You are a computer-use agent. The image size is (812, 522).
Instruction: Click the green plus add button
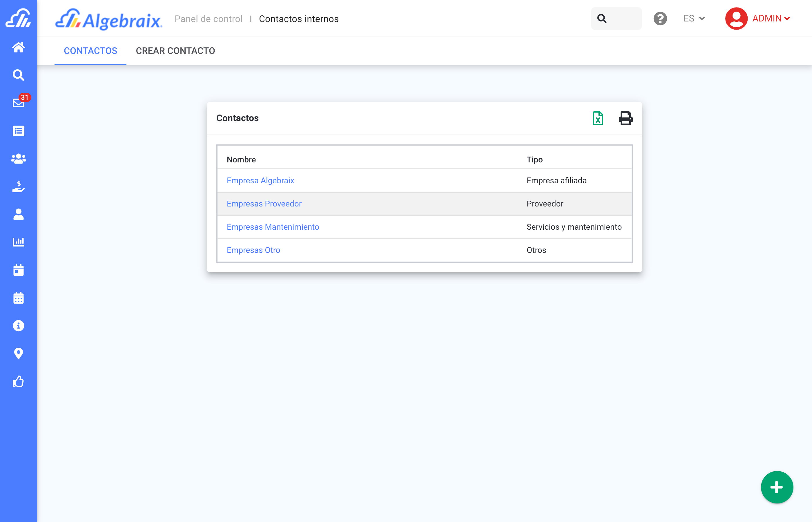pyautogui.click(x=776, y=487)
